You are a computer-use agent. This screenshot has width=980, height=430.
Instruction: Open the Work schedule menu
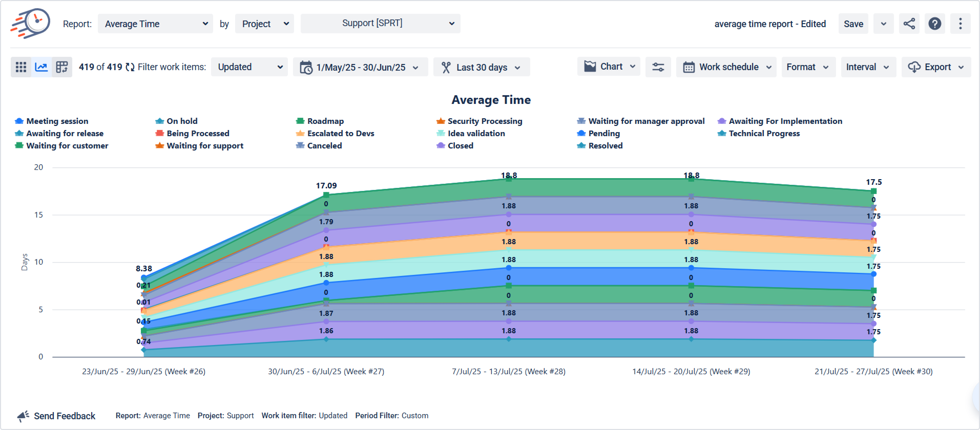(x=726, y=67)
